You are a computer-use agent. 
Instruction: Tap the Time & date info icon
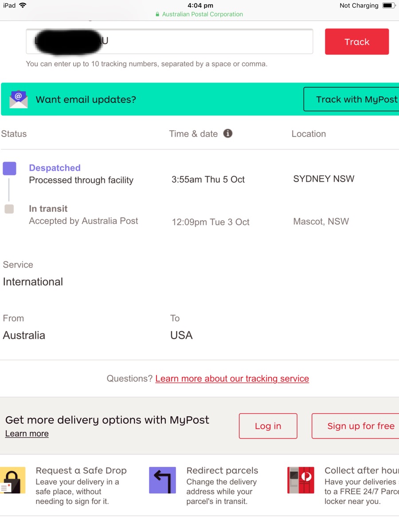pyautogui.click(x=228, y=133)
